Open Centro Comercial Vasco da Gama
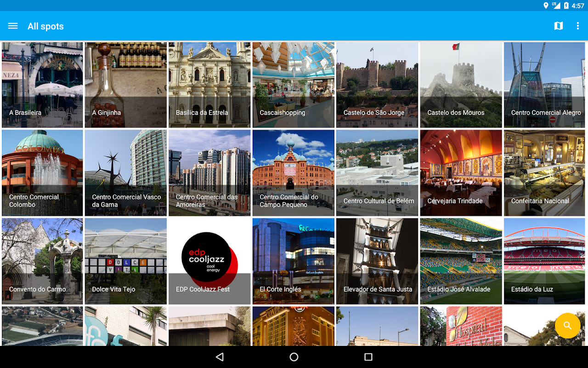This screenshot has width=588, height=368. (126, 173)
